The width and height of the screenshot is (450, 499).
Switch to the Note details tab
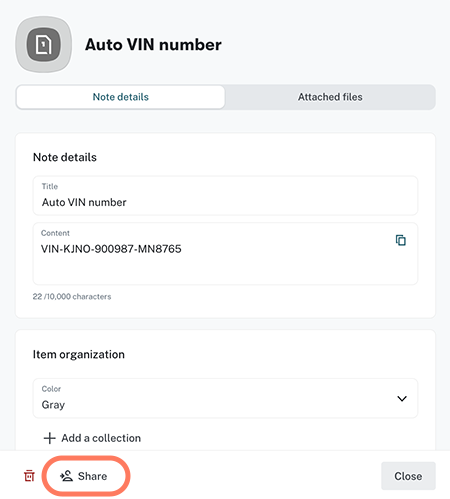click(x=121, y=97)
